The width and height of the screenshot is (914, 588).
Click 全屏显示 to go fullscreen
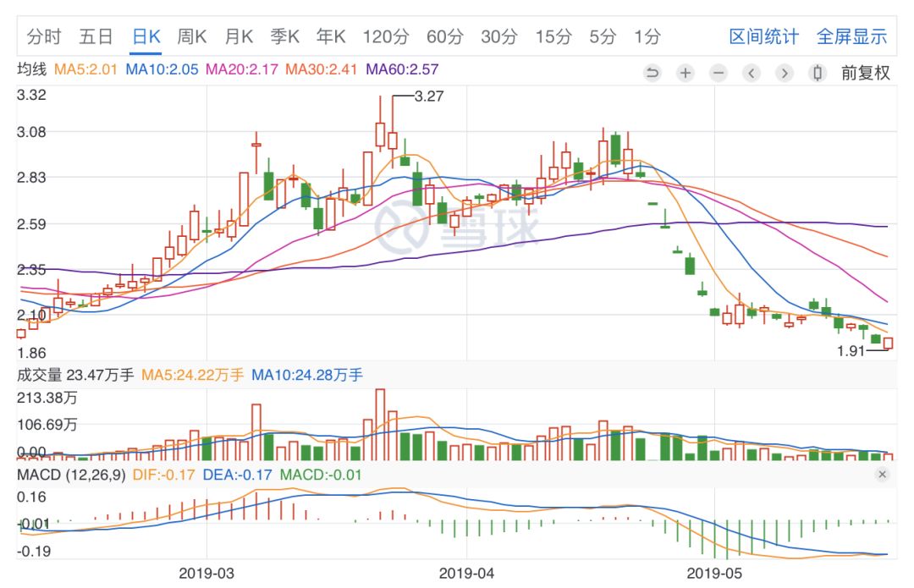(851, 36)
